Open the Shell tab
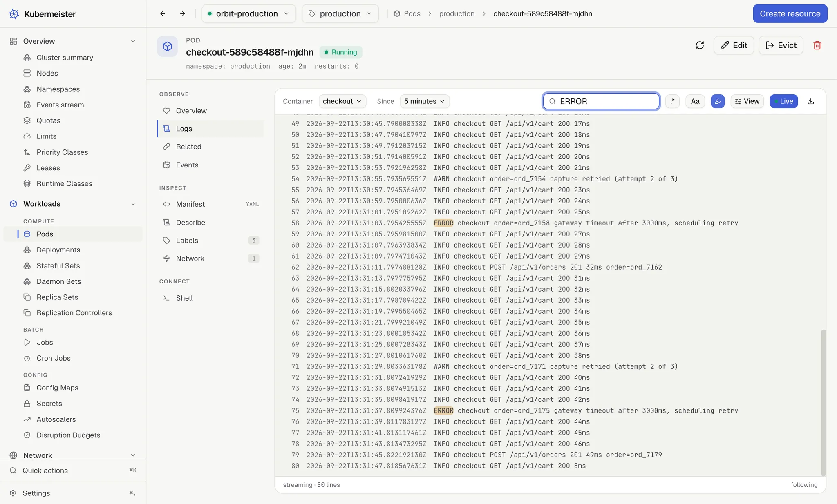837x504 pixels. [x=211, y=298]
